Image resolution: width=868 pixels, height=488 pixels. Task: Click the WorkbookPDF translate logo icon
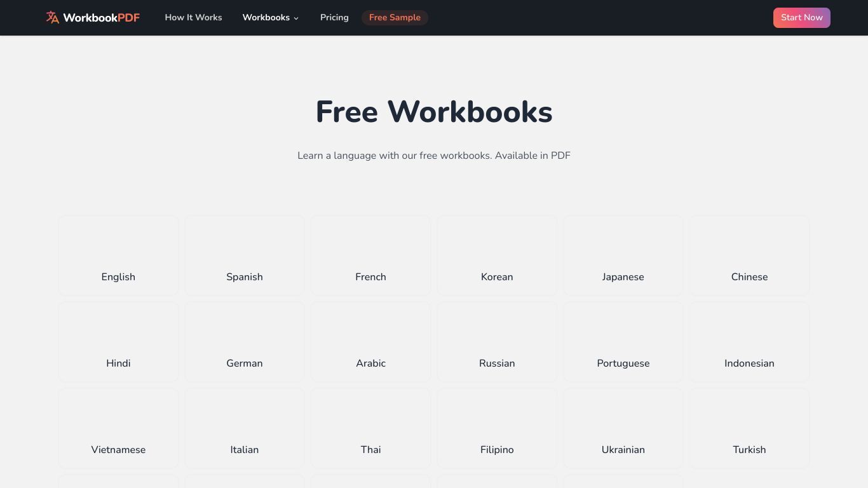pyautogui.click(x=52, y=18)
